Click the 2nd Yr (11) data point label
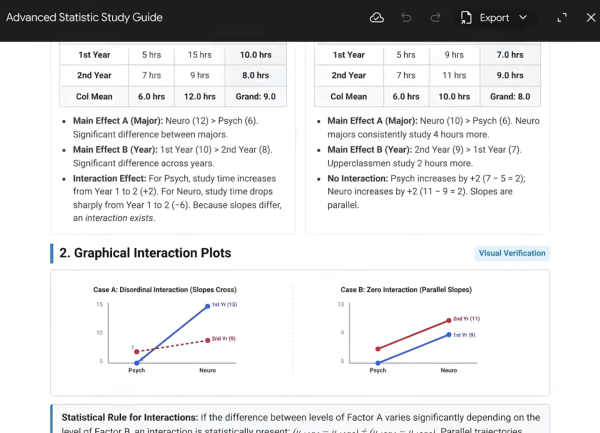This screenshot has height=433, width=600. (x=466, y=319)
